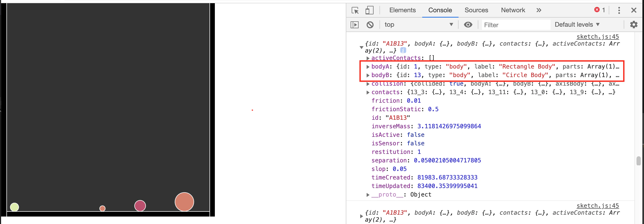Viewport: 644px width, 224px height.
Task: Select the 'separation' property value
Action: 447,161
